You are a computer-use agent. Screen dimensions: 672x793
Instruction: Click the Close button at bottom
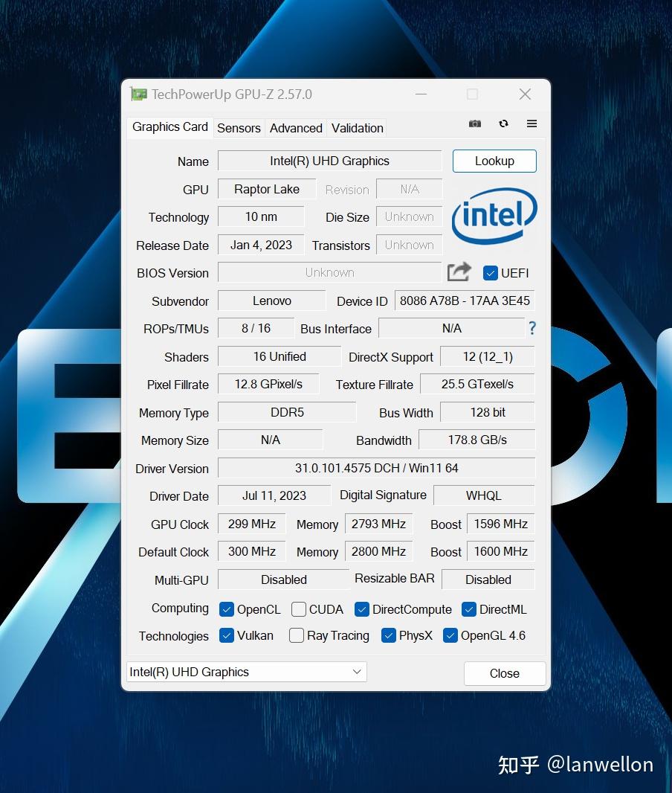(504, 673)
